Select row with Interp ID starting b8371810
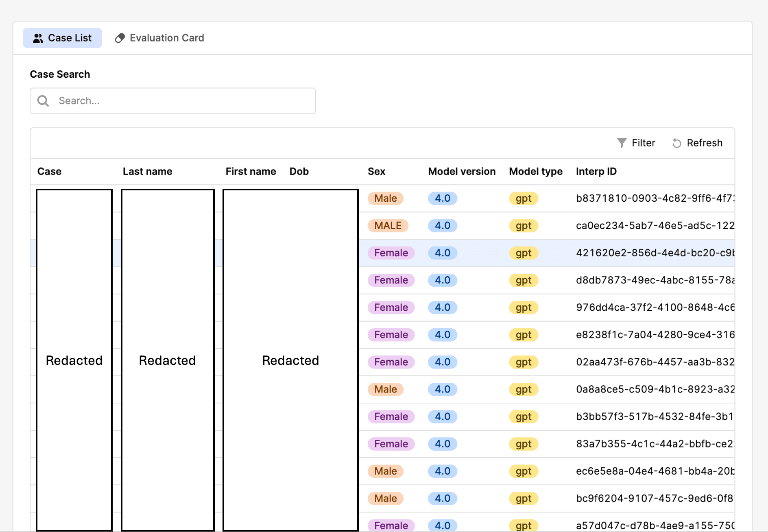Viewport: 768px width, 532px height. point(655,198)
